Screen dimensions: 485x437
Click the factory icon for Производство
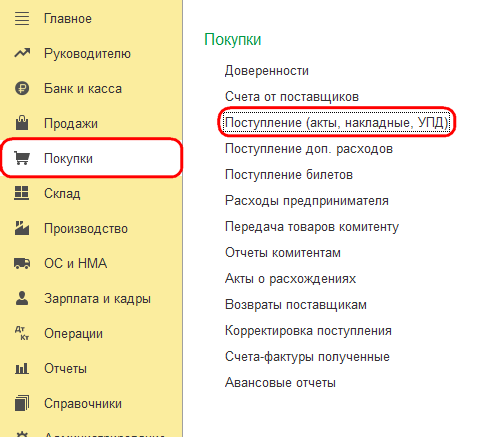click(22, 228)
